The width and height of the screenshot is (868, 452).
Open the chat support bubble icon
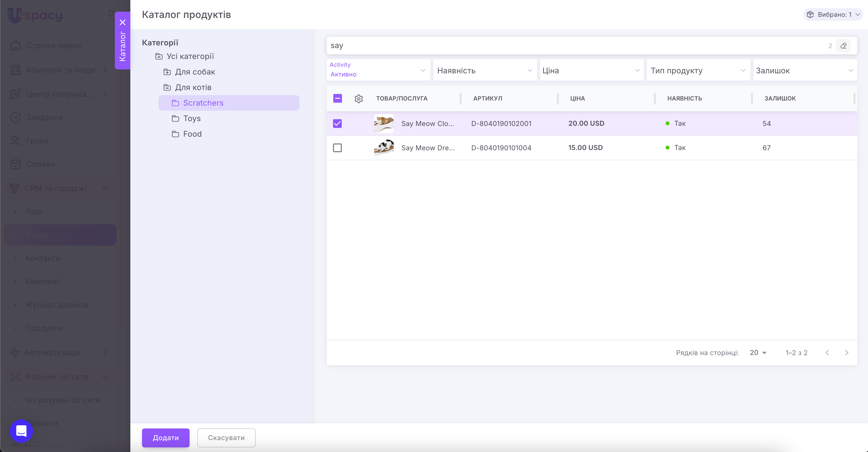(21, 431)
